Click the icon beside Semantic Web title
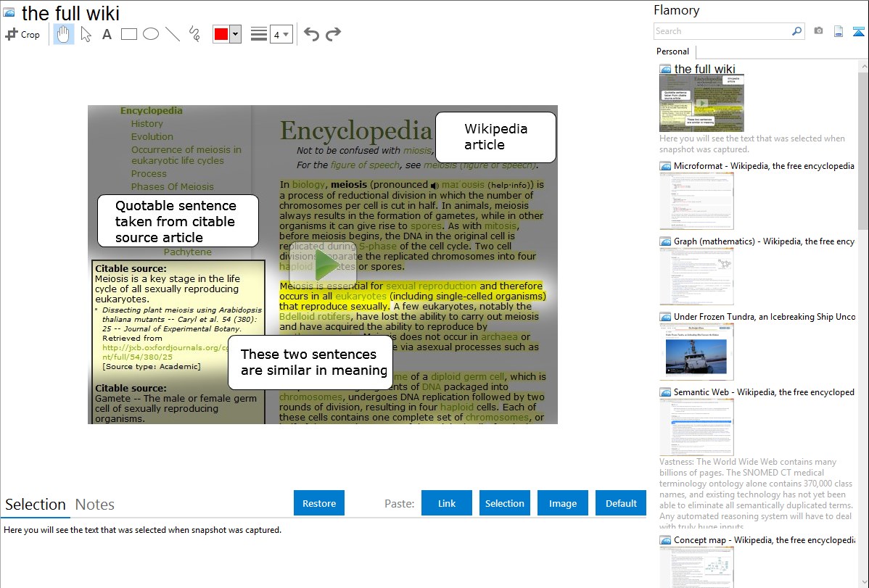 tap(665, 392)
